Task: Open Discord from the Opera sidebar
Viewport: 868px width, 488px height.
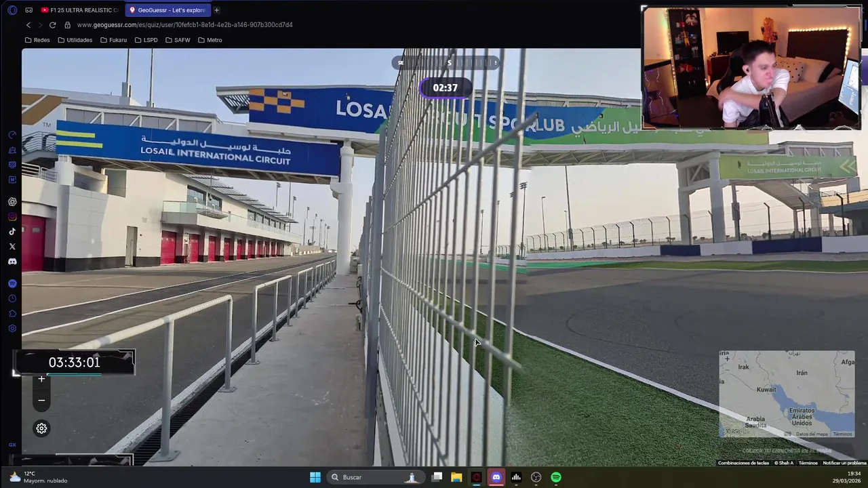Action: [x=12, y=262]
